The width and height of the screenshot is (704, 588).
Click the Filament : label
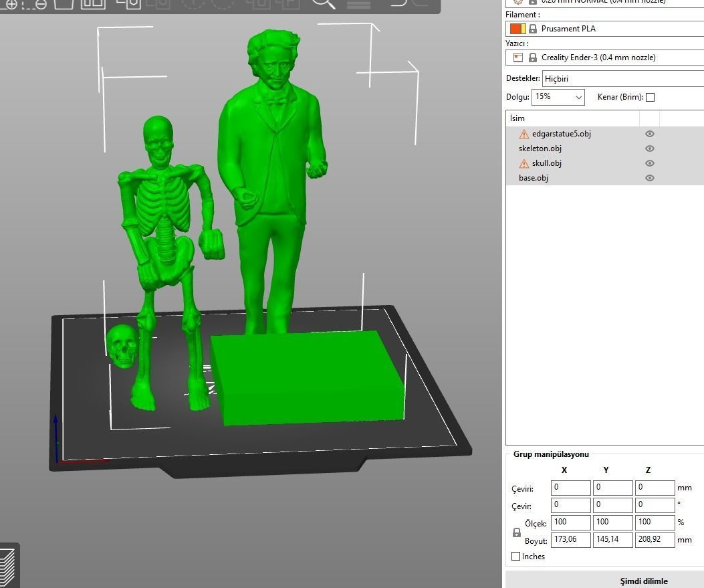[523, 15]
